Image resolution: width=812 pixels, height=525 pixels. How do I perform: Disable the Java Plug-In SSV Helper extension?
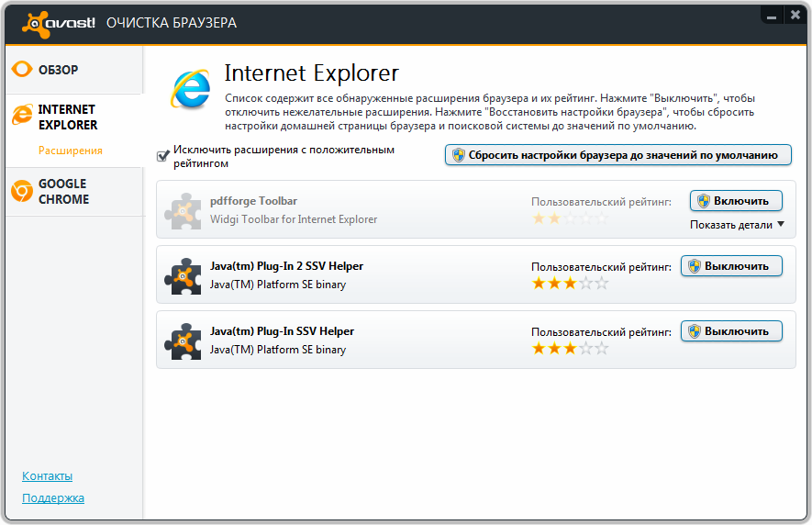731,331
